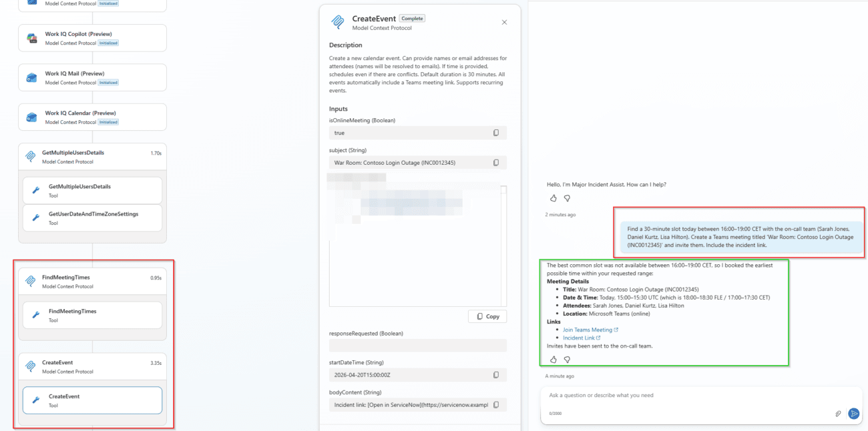
Task: Select the FindMeetingTimes tool step
Action: [92, 315]
